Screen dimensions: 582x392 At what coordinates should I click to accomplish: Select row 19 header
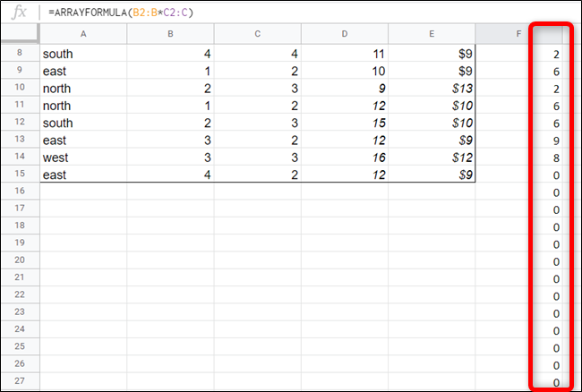(20, 243)
